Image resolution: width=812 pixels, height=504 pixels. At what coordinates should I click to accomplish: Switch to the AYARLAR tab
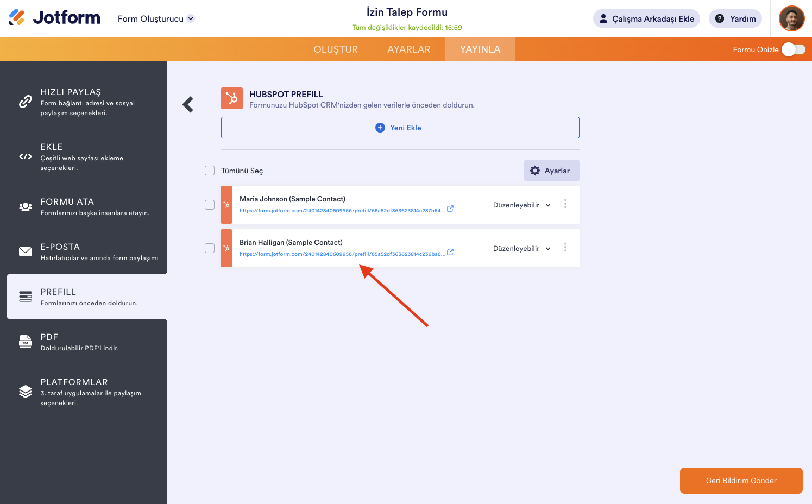[x=409, y=49]
